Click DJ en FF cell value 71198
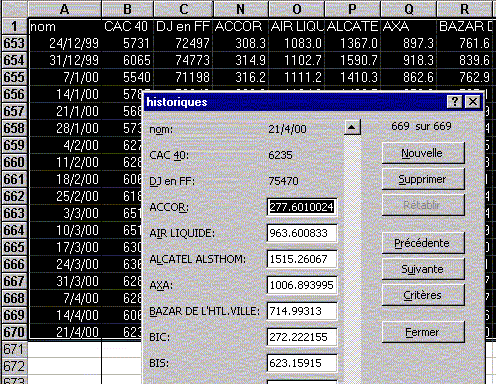 tap(183, 77)
